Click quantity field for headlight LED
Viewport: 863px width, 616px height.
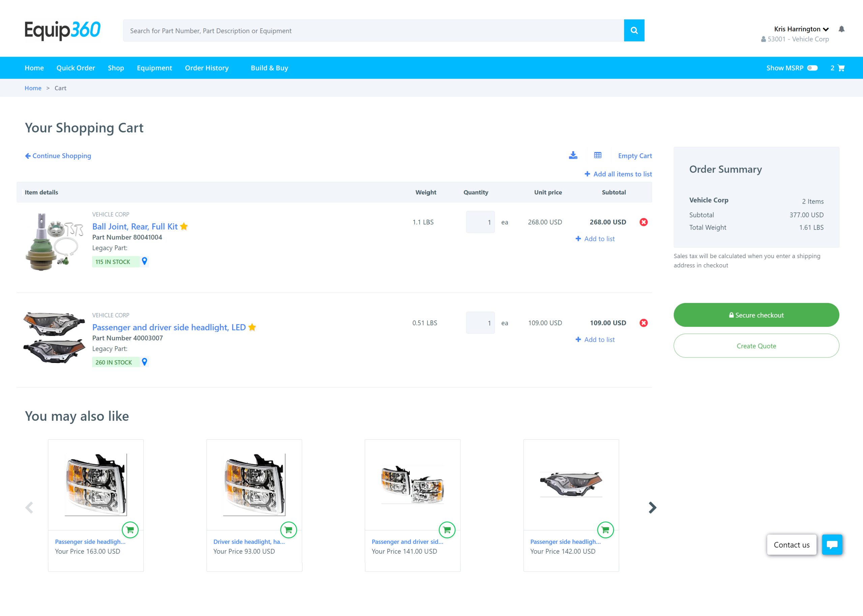click(x=480, y=323)
